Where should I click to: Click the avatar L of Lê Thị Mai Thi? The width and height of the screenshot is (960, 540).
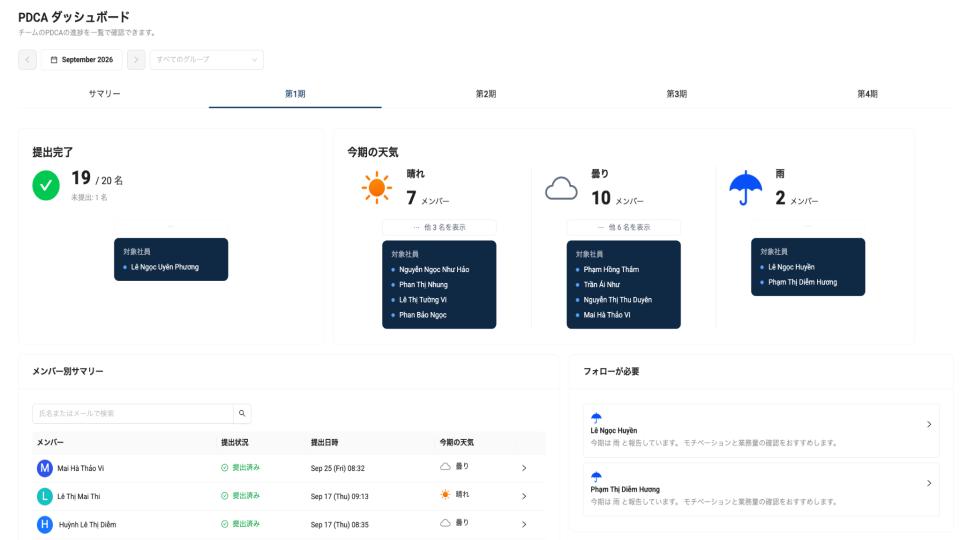click(x=45, y=497)
